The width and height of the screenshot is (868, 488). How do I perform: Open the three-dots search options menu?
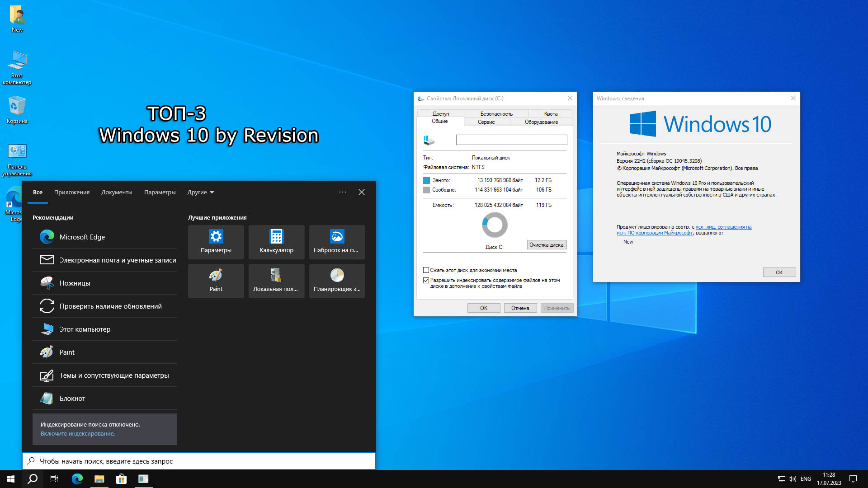343,192
